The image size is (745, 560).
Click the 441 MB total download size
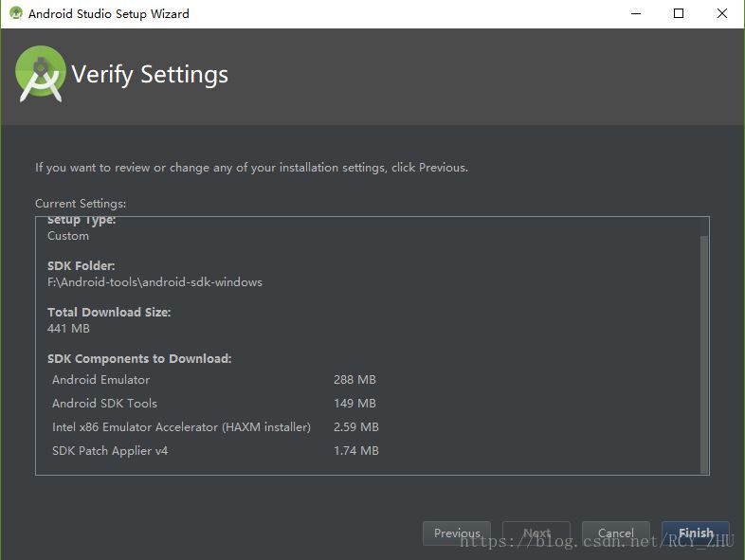68,328
